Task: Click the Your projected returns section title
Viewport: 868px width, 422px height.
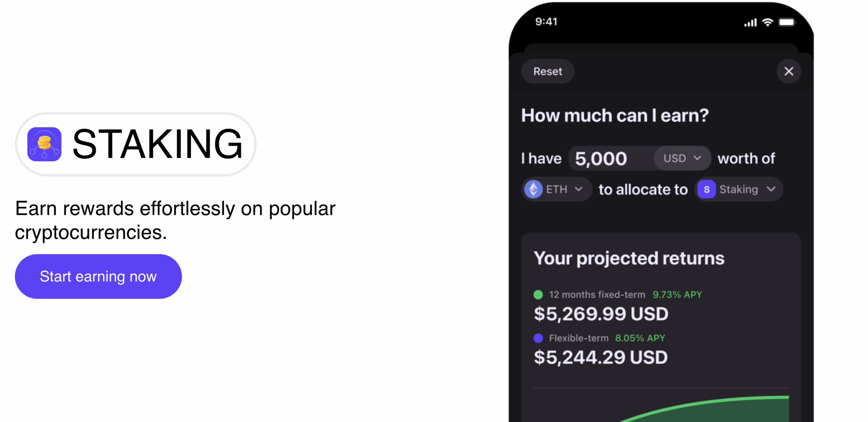Action: [x=629, y=258]
